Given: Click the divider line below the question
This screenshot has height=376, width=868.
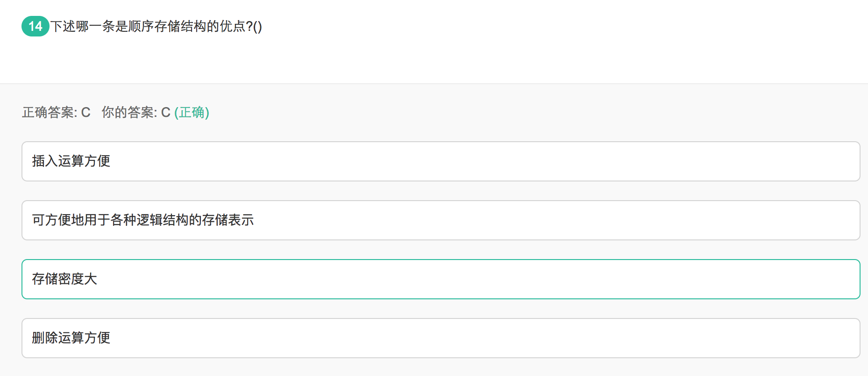Looking at the screenshot, I should pos(434,84).
